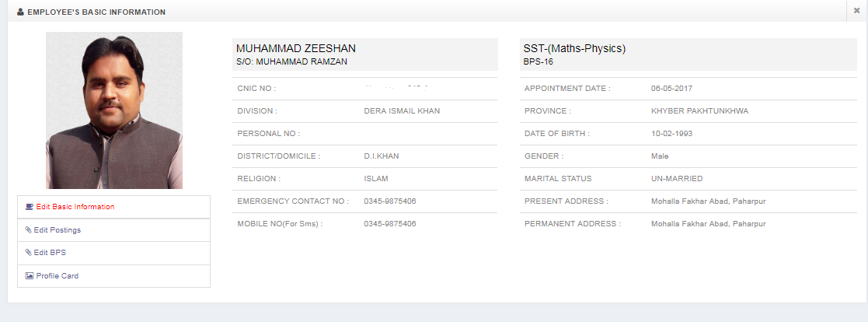
Task: Click the Employee's Basic Information header title
Action: pos(96,12)
